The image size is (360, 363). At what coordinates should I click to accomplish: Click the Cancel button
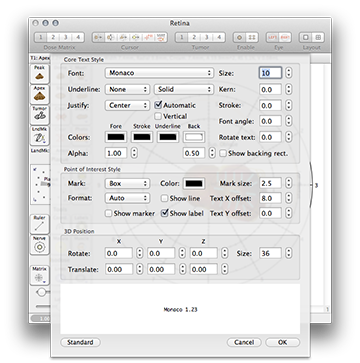(x=244, y=342)
